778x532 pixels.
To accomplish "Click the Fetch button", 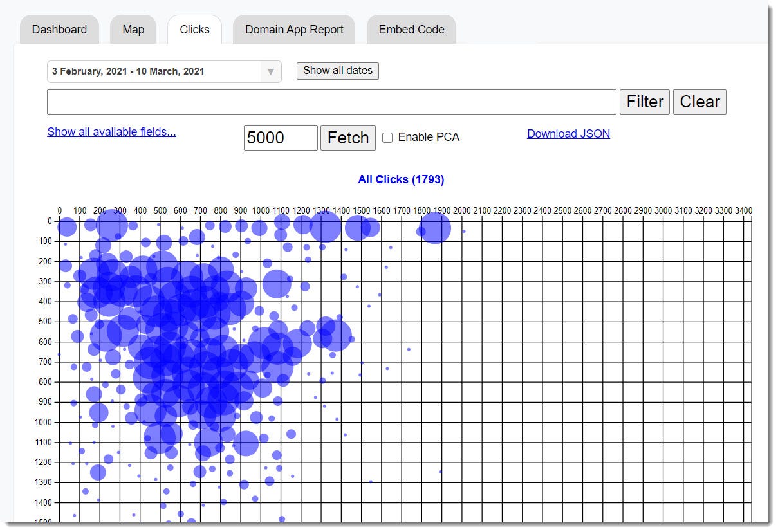I will [348, 138].
